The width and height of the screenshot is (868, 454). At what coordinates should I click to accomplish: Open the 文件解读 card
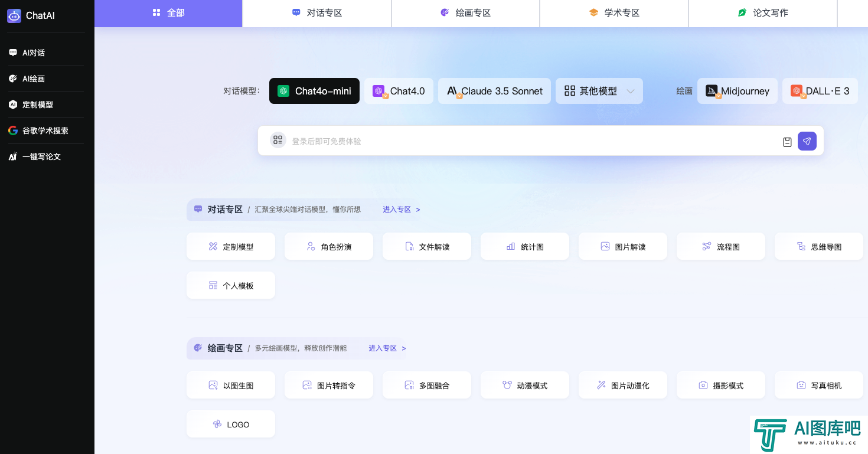click(427, 246)
